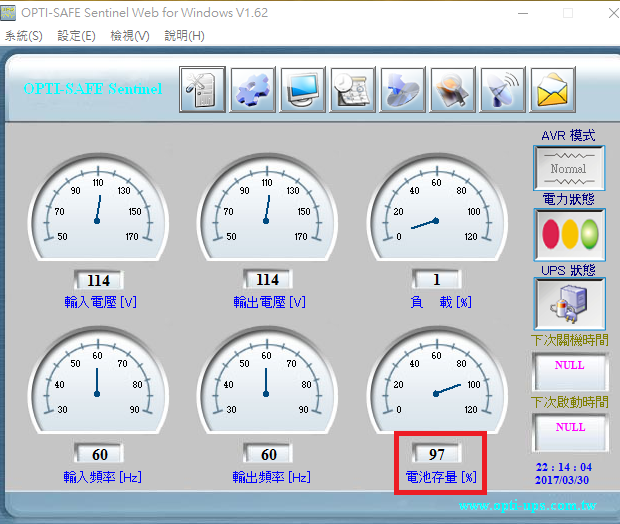Click the satellite dish broadcast icon
Viewport: 620px width, 524px height.
503,89
